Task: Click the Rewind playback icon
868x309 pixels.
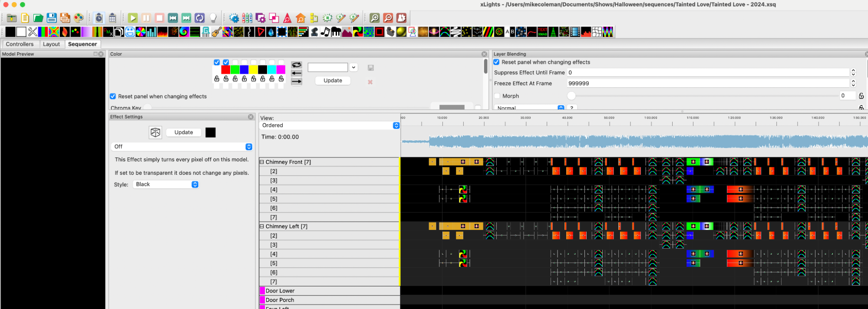Action: [173, 18]
